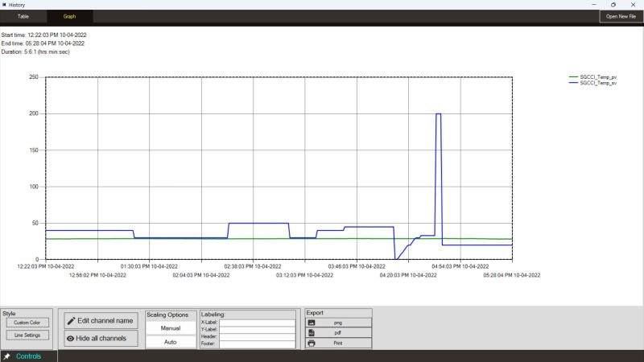
Task: Print the graph from Export panel
Action: (x=338, y=343)
